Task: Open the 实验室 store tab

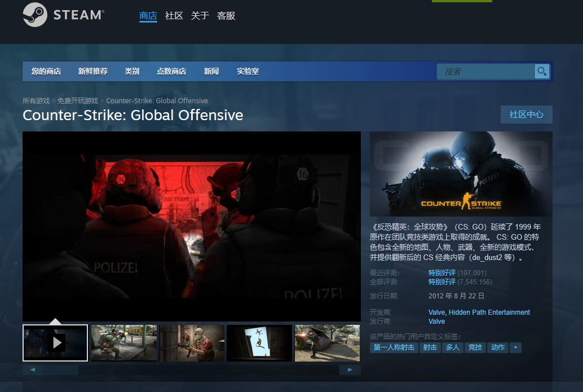Action: (248, 72)
